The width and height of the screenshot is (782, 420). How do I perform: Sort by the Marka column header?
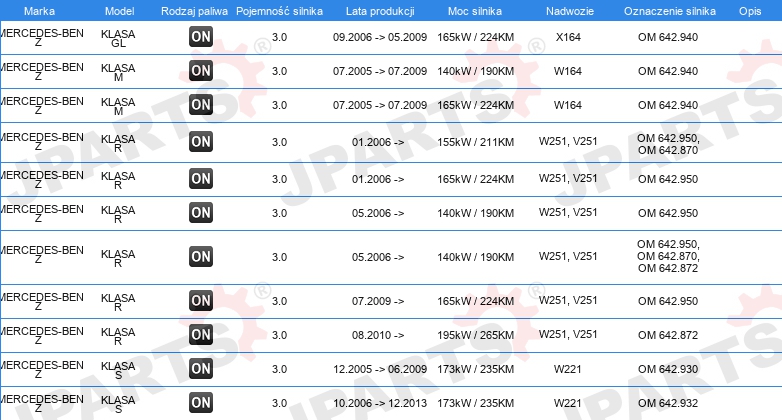(x=39, y=11)
